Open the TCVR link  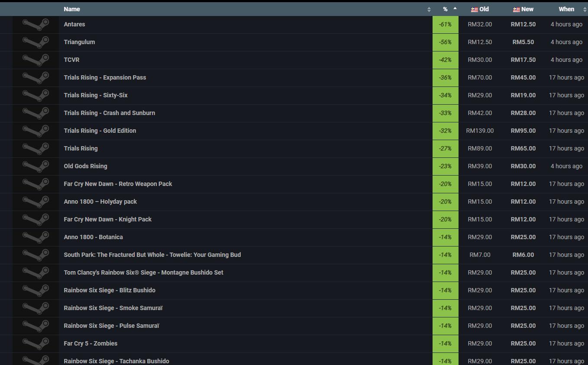pos(71,60)
